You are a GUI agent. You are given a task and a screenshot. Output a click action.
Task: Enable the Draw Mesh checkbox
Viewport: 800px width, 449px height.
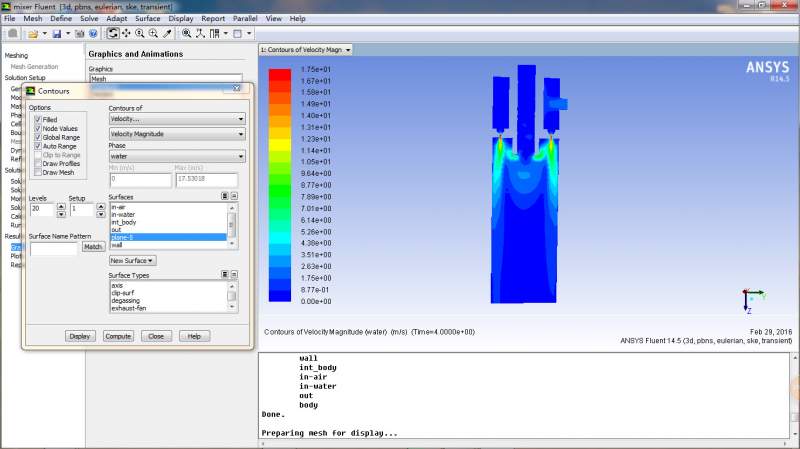pyautogui.click(x=38, y=172)
